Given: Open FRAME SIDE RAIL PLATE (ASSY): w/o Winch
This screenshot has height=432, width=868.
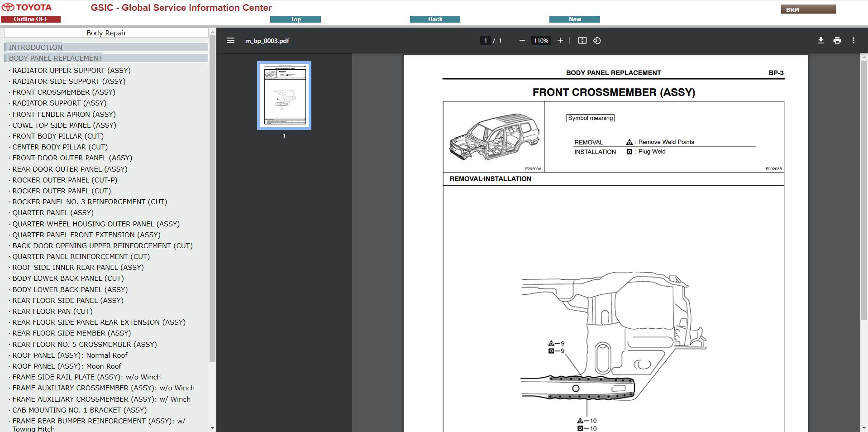Looking at the screenshot, I should pos(86,377).
